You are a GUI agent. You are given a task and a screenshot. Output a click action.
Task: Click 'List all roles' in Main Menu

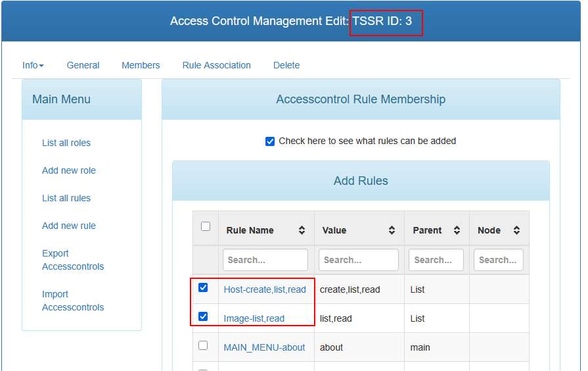66,143
